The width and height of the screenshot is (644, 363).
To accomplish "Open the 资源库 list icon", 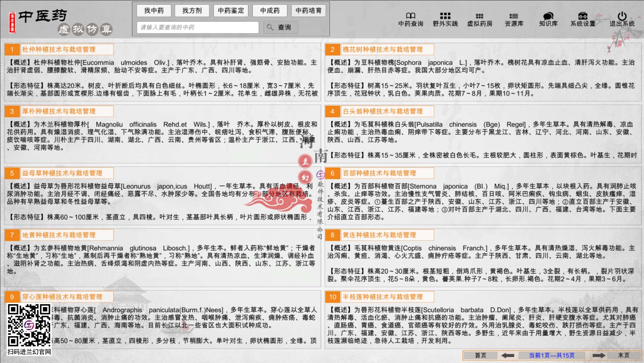I will [x=513, y=16].
